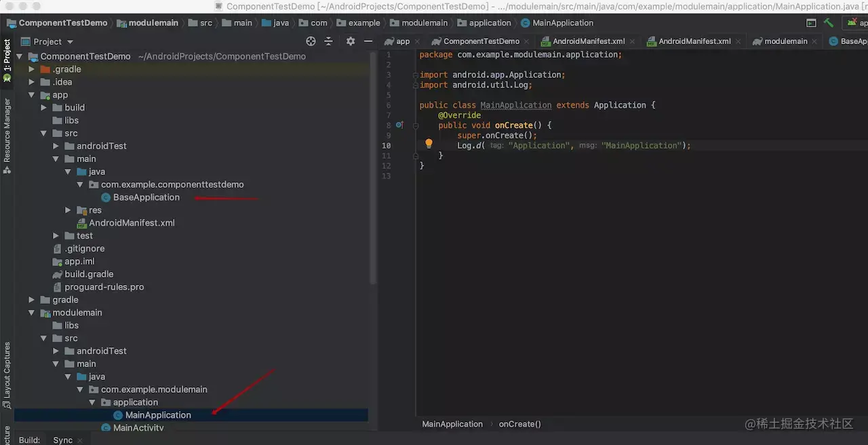Collapse the ComponentTestDemo root tree node
The image size is (868, 445).
click(x=19, y=56)
